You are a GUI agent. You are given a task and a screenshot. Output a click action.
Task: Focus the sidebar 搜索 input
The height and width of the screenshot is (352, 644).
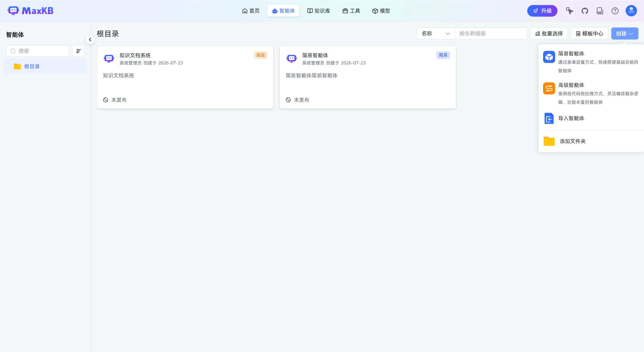click(x=37, y=51)
